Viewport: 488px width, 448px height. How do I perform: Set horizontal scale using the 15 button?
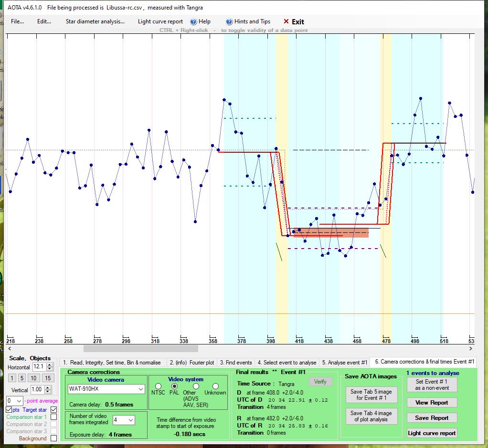47,378
